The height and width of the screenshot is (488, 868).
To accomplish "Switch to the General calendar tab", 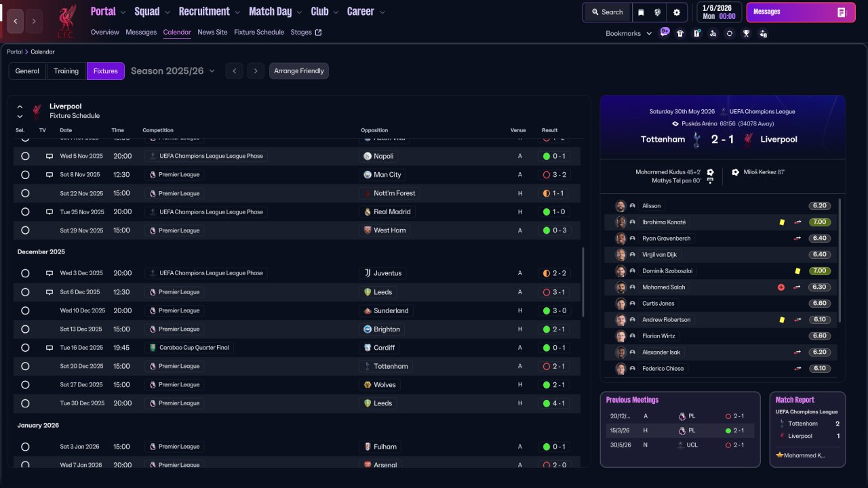I will click(x=27, y=71).
